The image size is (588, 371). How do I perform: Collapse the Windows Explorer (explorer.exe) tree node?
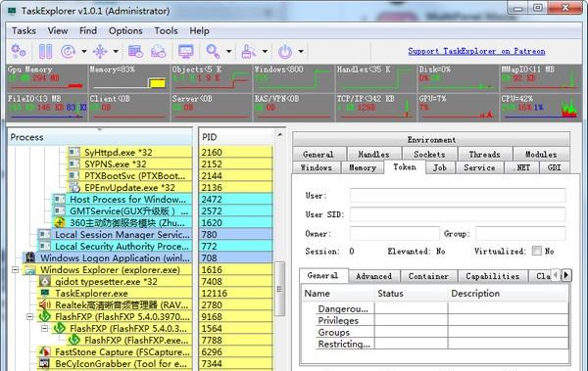[15, 269]
